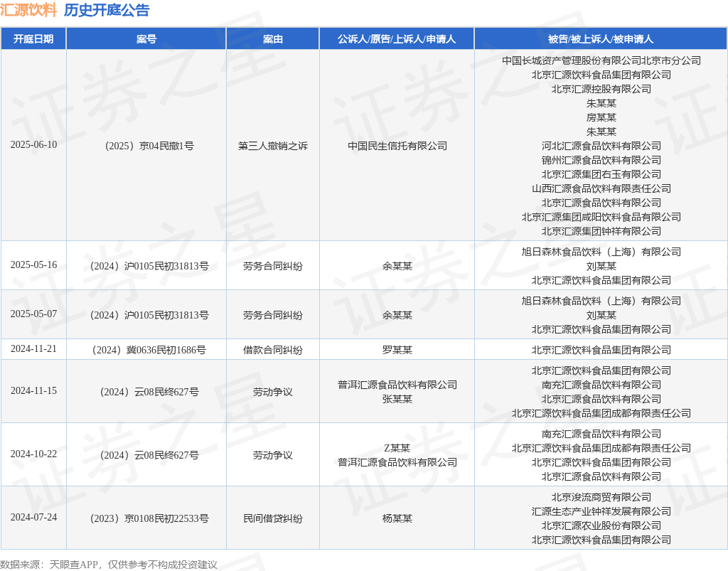Click 刘某某 in the 2025-05-07 row

point(601,315)
